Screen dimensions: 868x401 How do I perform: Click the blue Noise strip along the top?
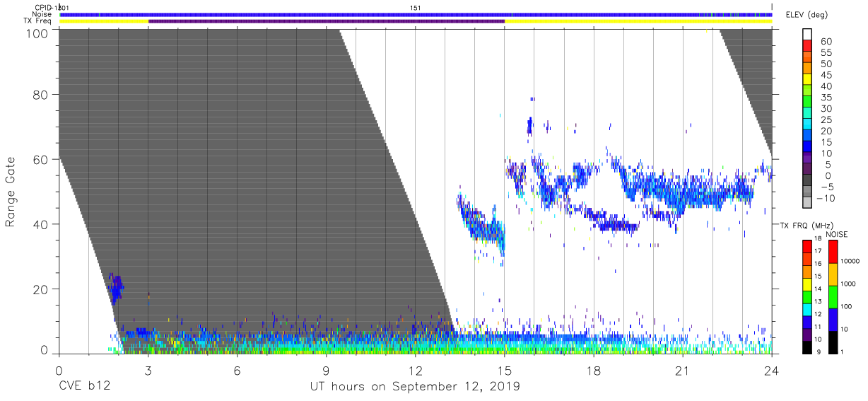tap(416, 14)
